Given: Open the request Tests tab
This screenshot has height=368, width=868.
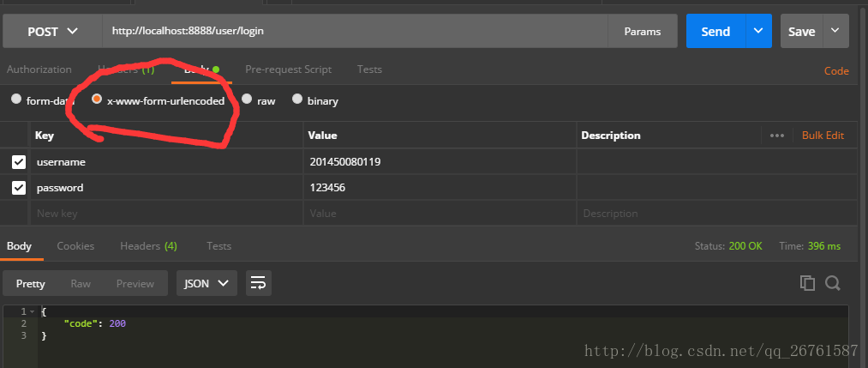Looking at the screenshot, I should (x=369, y=69).
